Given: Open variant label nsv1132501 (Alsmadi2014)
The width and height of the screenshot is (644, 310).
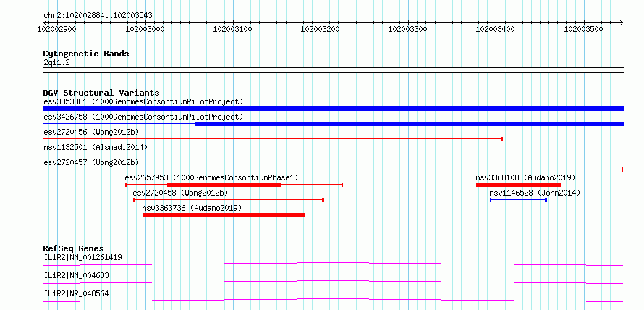Looking at the screenshot, I should (96, 147).
